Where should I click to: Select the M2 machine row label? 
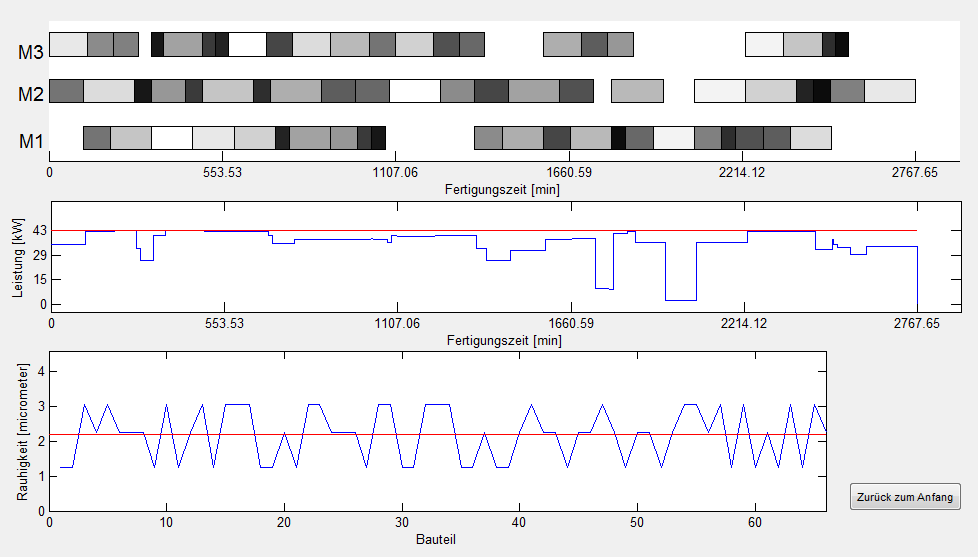[31, 94]
